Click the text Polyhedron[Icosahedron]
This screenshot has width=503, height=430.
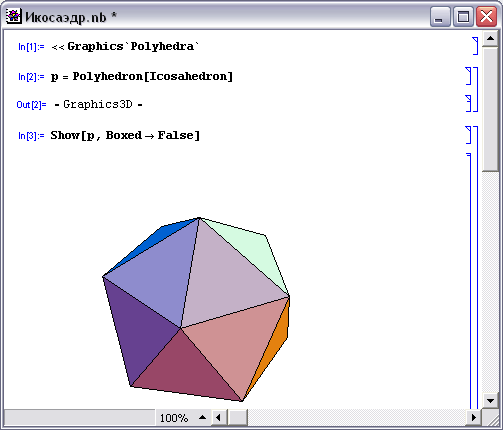point(153,76)
